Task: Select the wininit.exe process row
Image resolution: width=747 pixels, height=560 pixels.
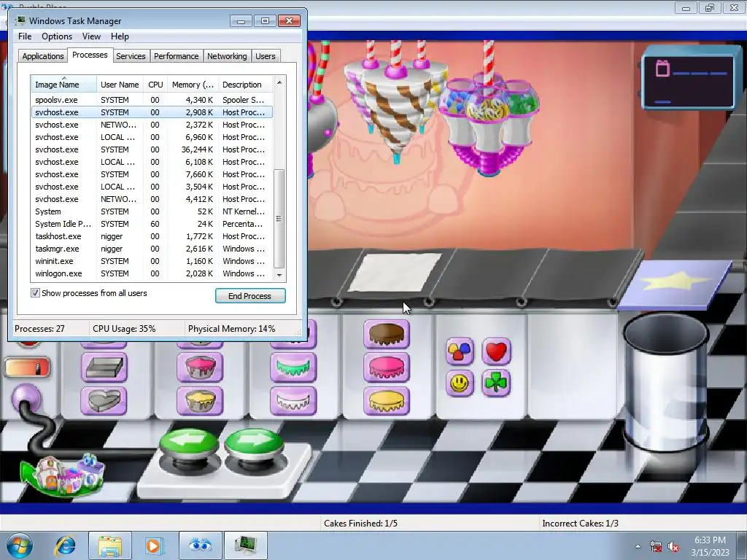Action: pos(152,261)
